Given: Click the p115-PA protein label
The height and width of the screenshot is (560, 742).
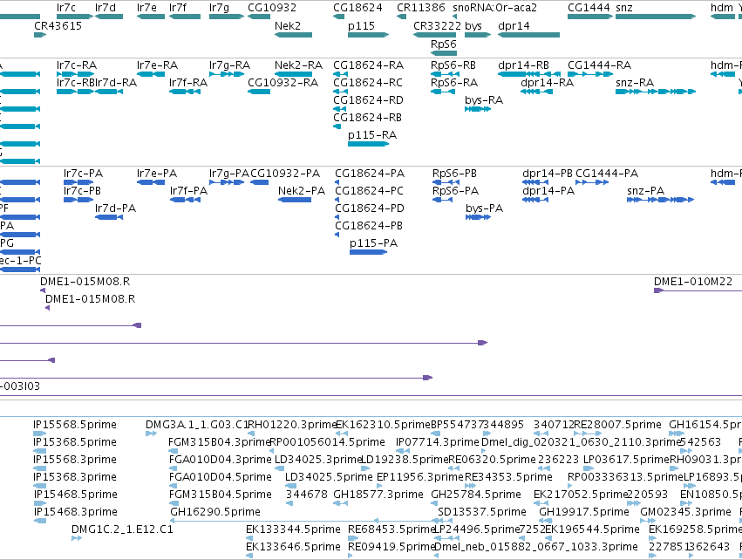Looking at the screenshot, I should point(373,243).
